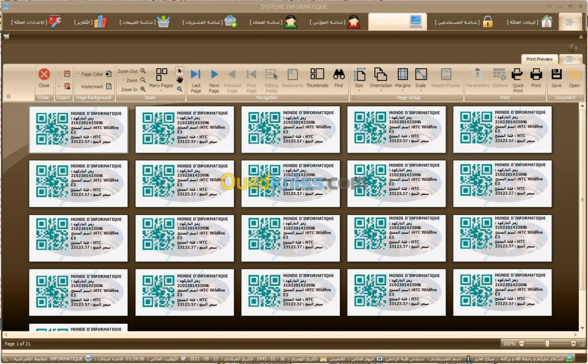Screen dimensions: 588x364
Task: Open the Page Setup dialog launcher
Action: pyautogui.click(x=352, y=98)
